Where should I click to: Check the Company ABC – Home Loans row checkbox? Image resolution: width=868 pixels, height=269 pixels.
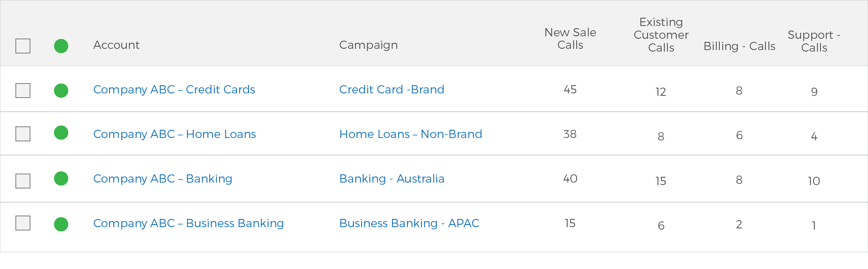pos(23,134)
